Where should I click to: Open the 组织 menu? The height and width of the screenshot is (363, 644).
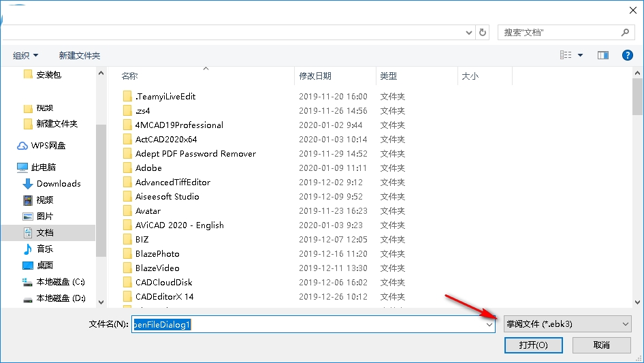click(25, 55)
